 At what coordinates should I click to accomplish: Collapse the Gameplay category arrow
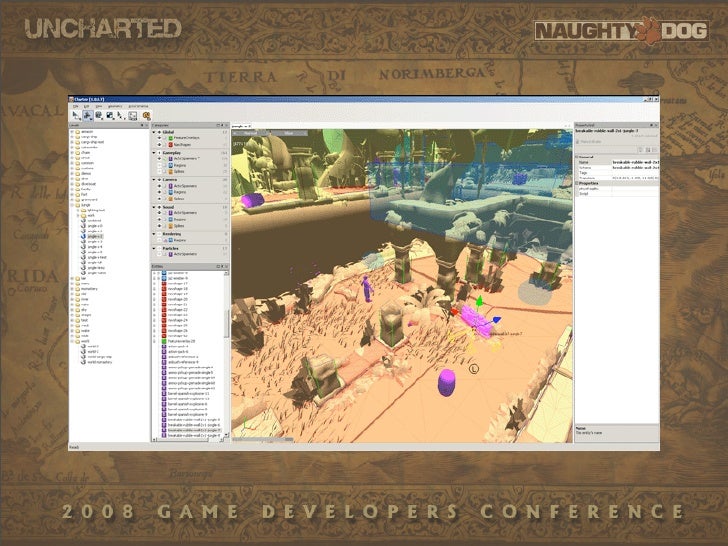click(154, 153)
